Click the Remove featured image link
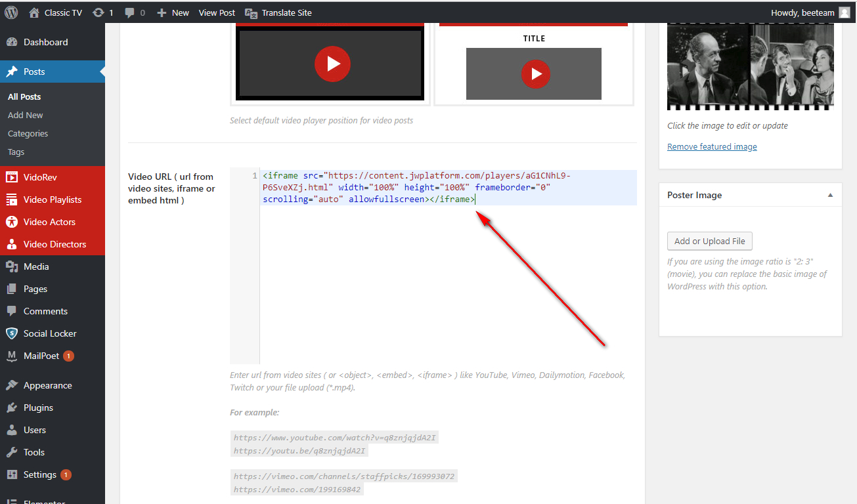Image resolution: width=857 pixels, height=504 pixels. 712,146
